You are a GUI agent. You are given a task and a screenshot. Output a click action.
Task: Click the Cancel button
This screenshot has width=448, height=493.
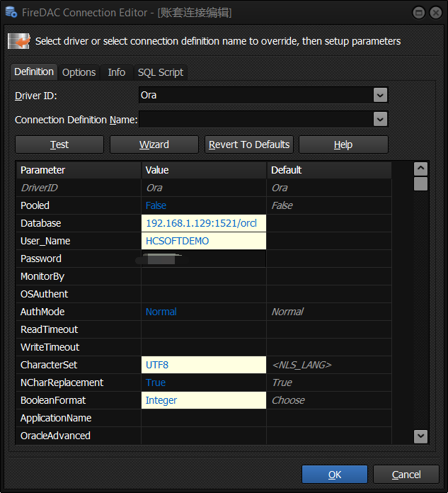406,475
